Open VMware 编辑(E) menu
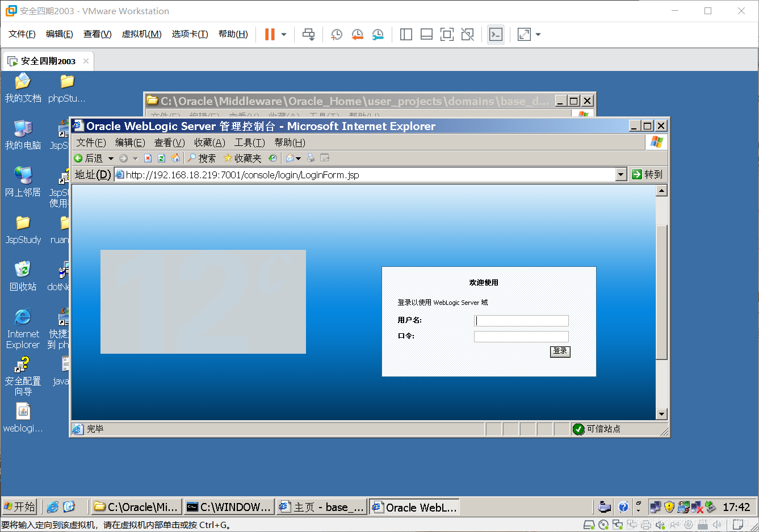 pyautogui.click(x=60, y=34)
